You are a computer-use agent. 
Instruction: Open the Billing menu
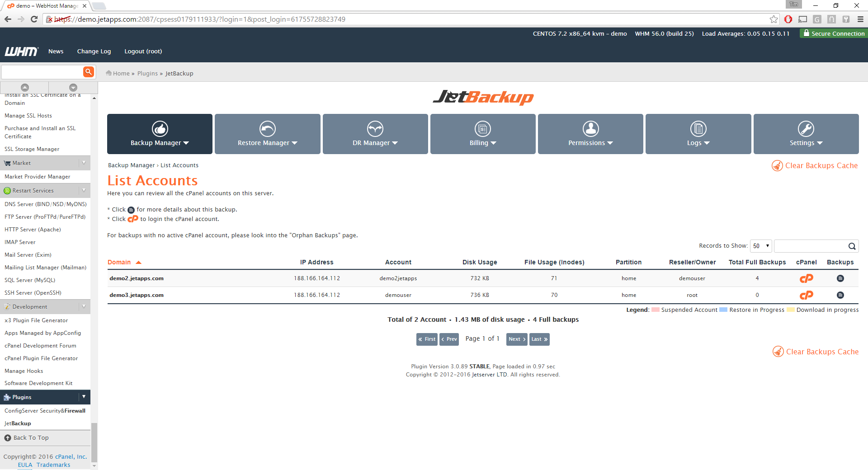click(x=483, y=134)
